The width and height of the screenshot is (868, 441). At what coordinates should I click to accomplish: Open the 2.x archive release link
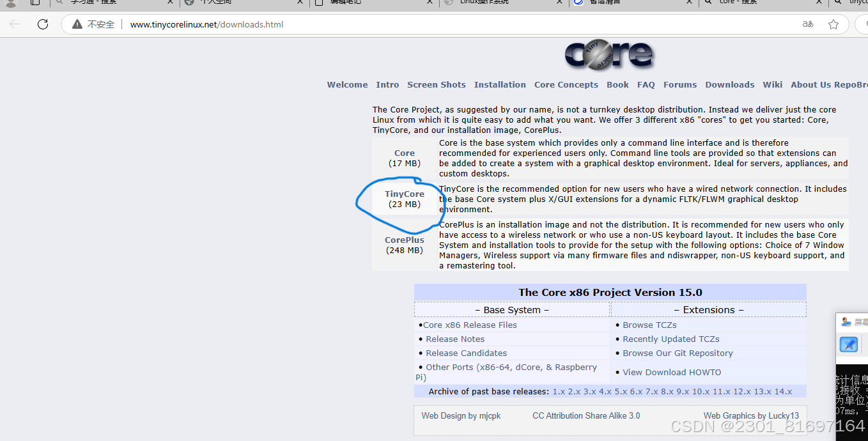[574, 391]
